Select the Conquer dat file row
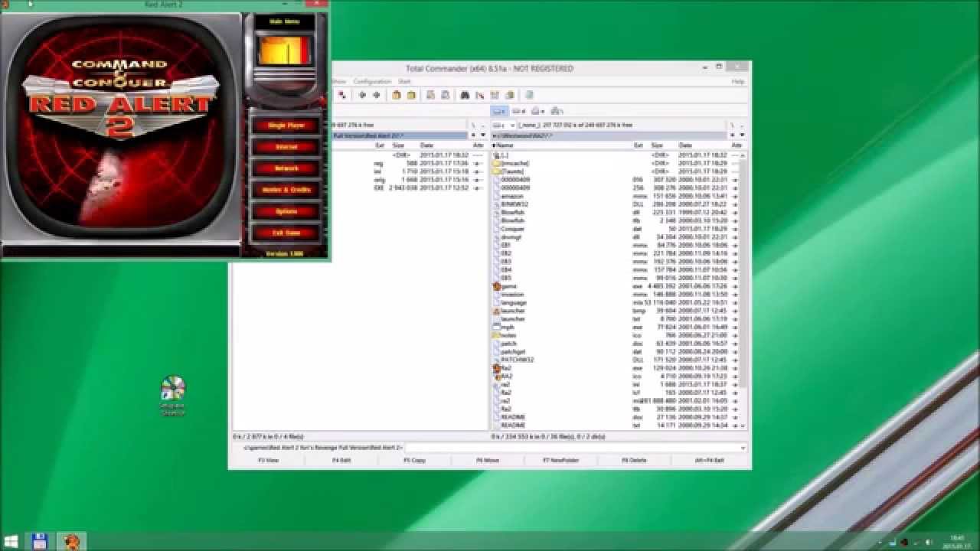 (617, 229)
